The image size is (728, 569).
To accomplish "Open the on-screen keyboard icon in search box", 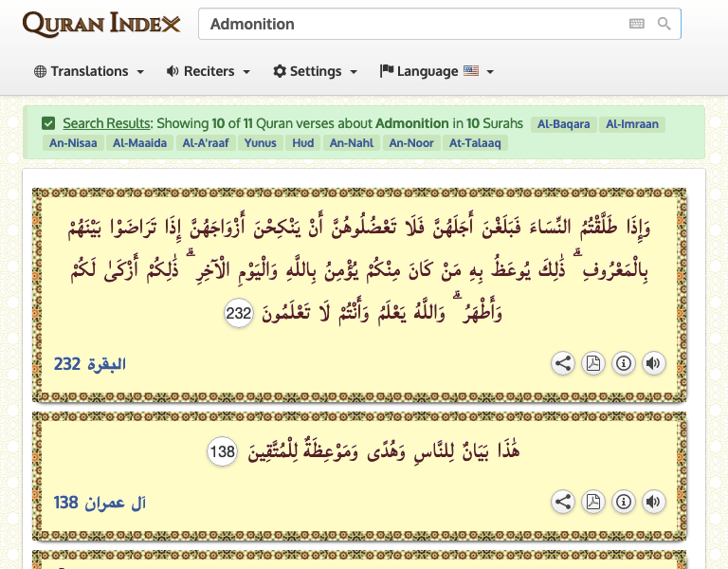I will click(637, 23).
